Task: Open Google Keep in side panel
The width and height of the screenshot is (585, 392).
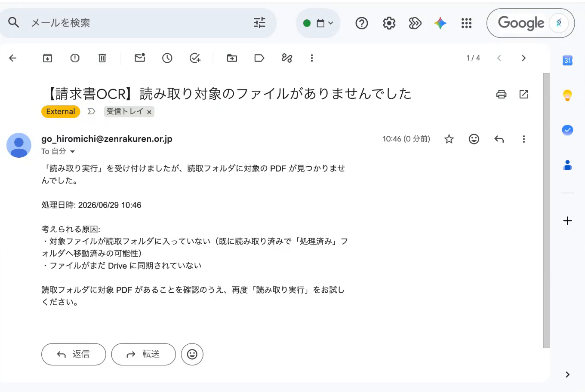Action: (x=567, y=95)
